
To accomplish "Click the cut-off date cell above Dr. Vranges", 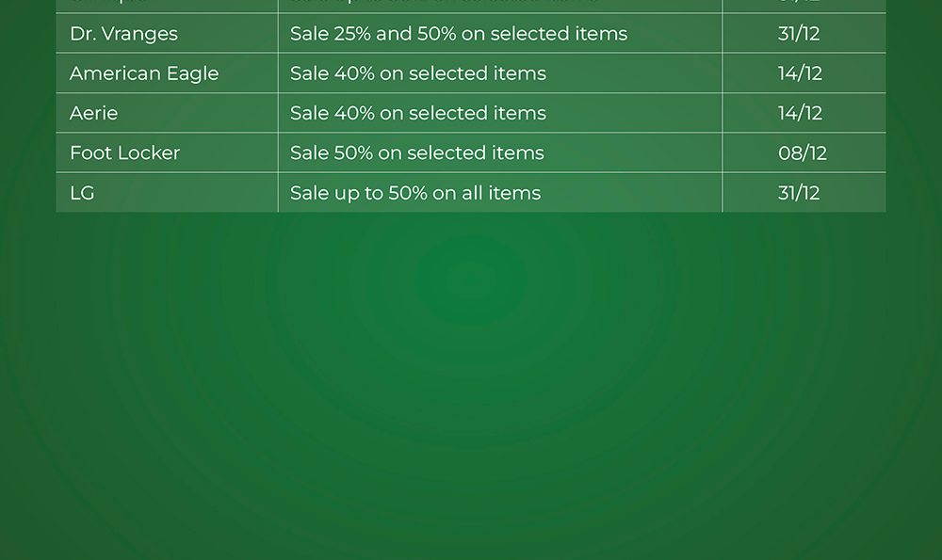I will click(799, 5).
